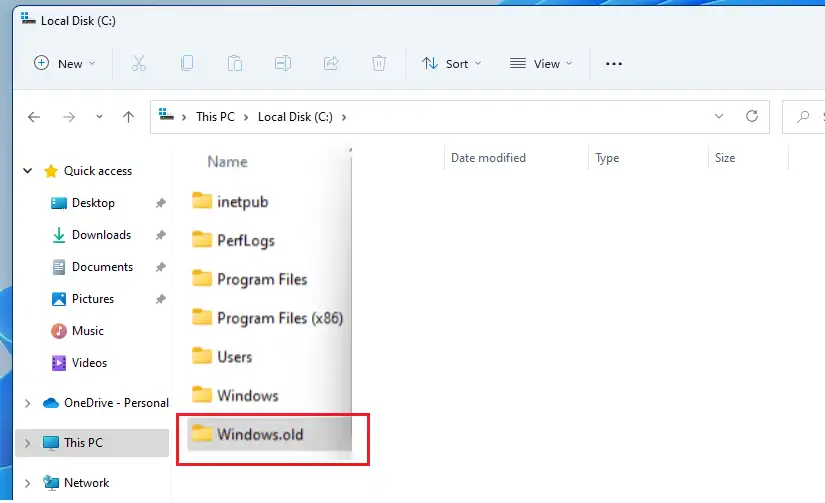Sort by the Size column header
825x503 pixels.
point(725,158)
